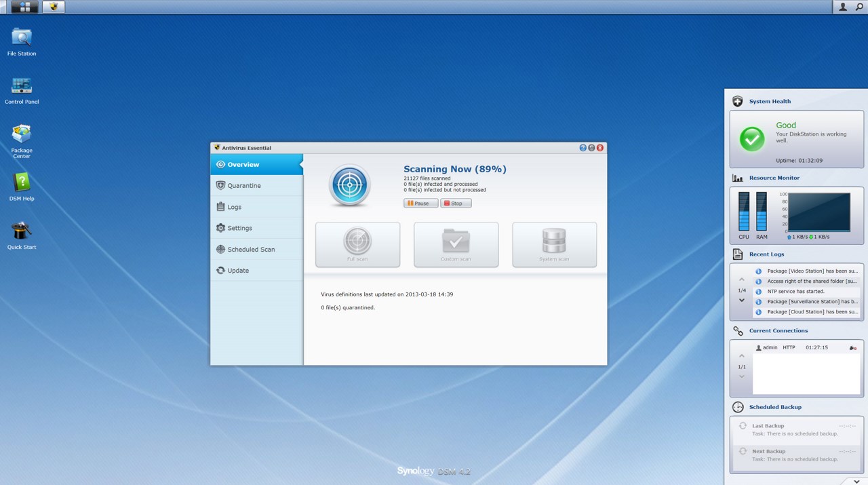Open the DSM main menu button

(25, 7)
